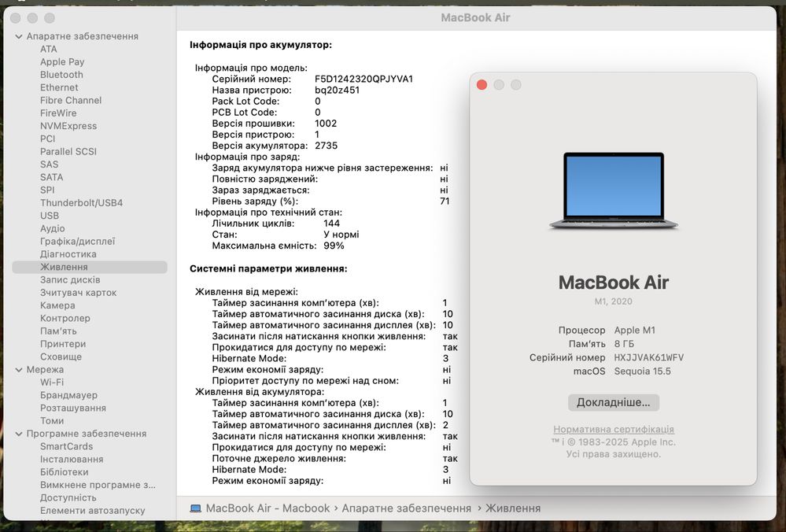
Task: Click charge level value 71
Action: [445, 201]
